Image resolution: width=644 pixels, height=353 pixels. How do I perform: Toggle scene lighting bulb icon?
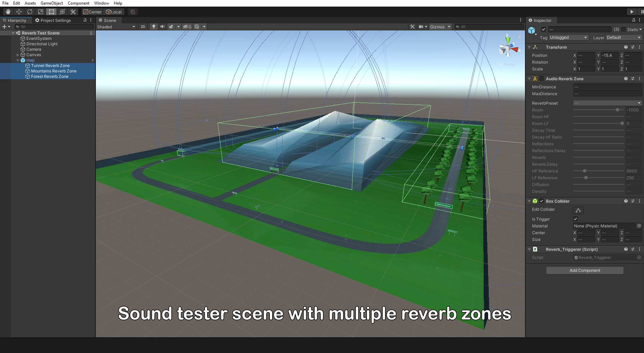coord(153,27)
